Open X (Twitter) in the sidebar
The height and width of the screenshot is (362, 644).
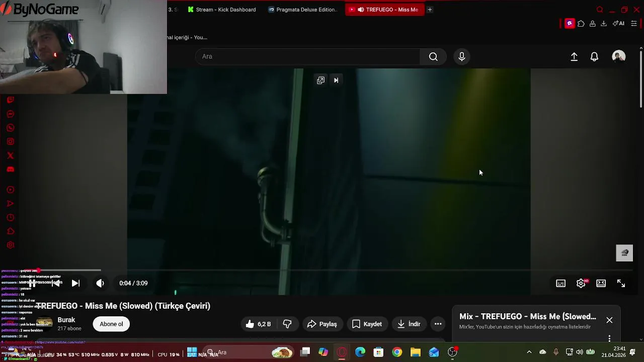10,155
